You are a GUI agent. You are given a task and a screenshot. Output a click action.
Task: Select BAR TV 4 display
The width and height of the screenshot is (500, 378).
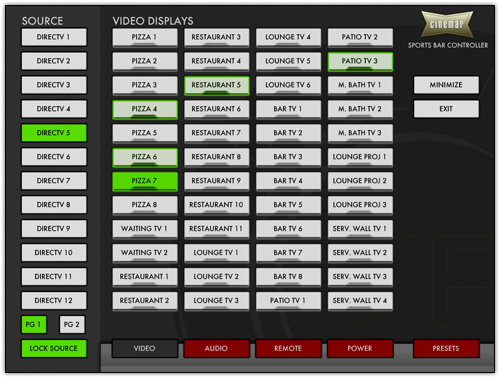point(288,181)
